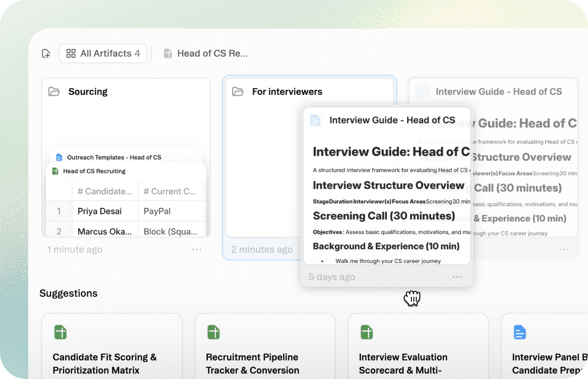Click the Candidate Fit Scoring spreadsheet icon
588x379 pixels.
tap(61, 332)
